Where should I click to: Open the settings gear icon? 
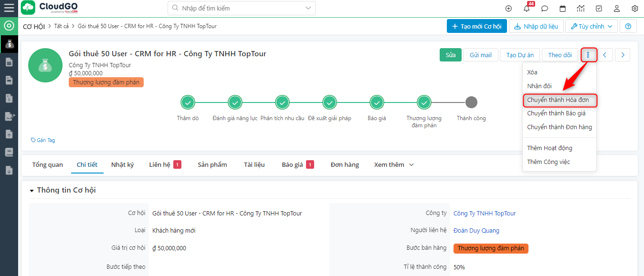[635, 9]
